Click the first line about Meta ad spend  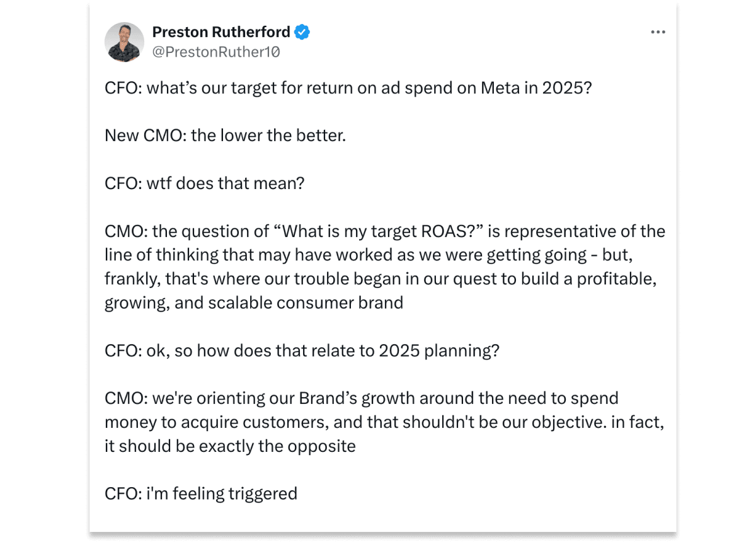348,88
